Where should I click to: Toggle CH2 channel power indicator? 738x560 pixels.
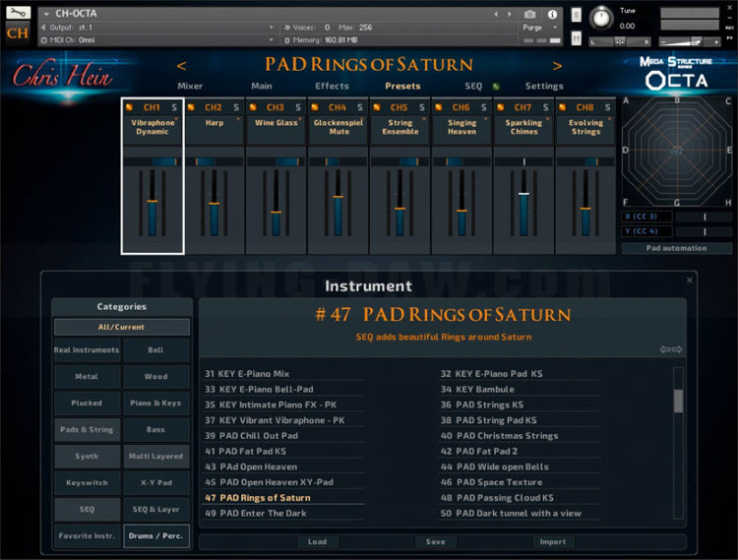pyautogui.click(x=191, y=107)
